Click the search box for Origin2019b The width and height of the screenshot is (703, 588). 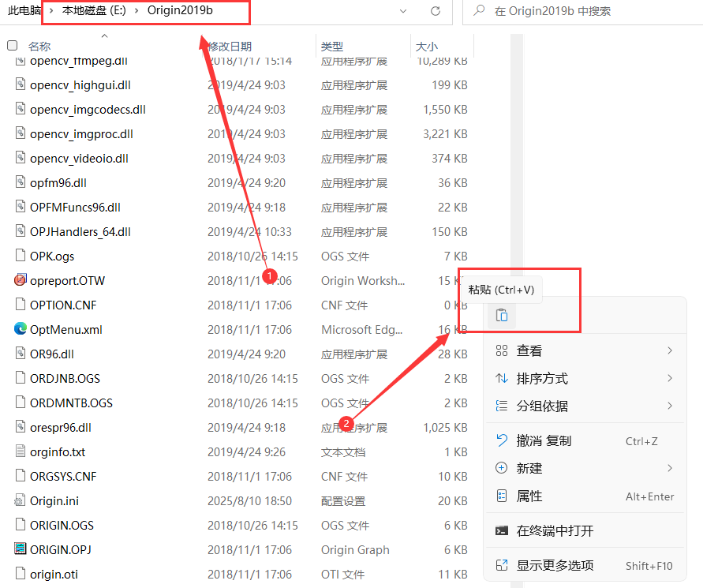click(583, 11)
